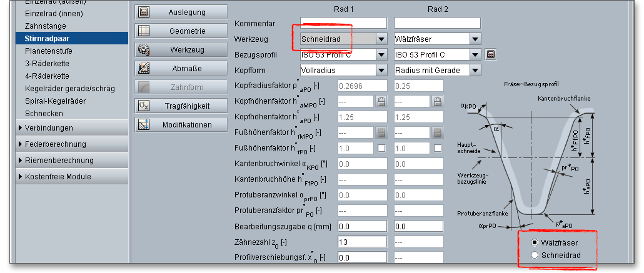This screenshot has width=644, height=273.
Task: Click the Tragfähigkeit button
Action: [x=181, y=106]
